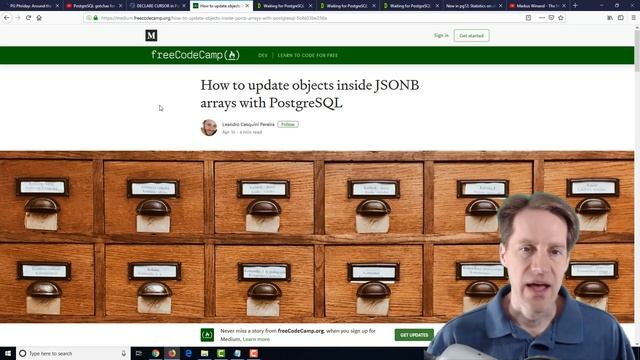640x360 pixels.
Task: Click the Type here to search box
Action: click(73, 353)
